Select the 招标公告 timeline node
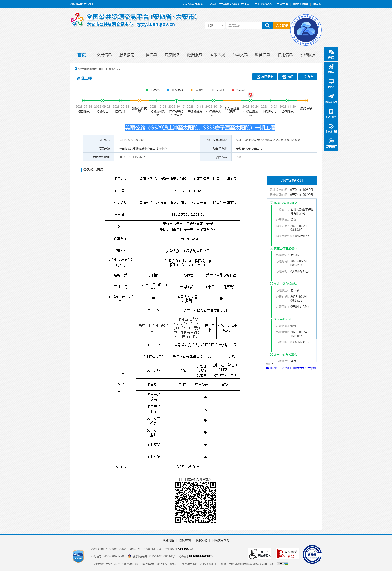392x571 pixels. point(102,101)
